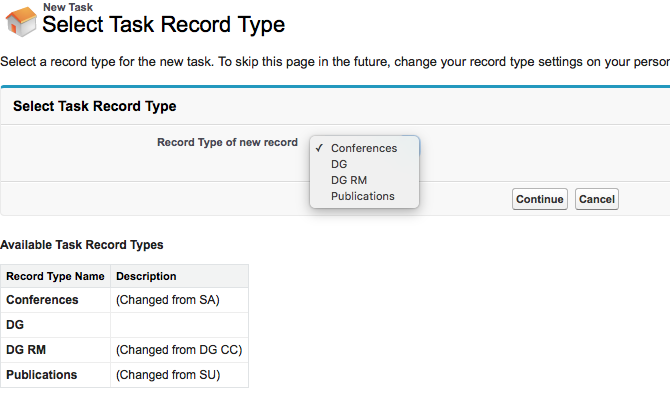Choose DG from the record type dropdown
The image size is (670, 416).
pos(339,164)
